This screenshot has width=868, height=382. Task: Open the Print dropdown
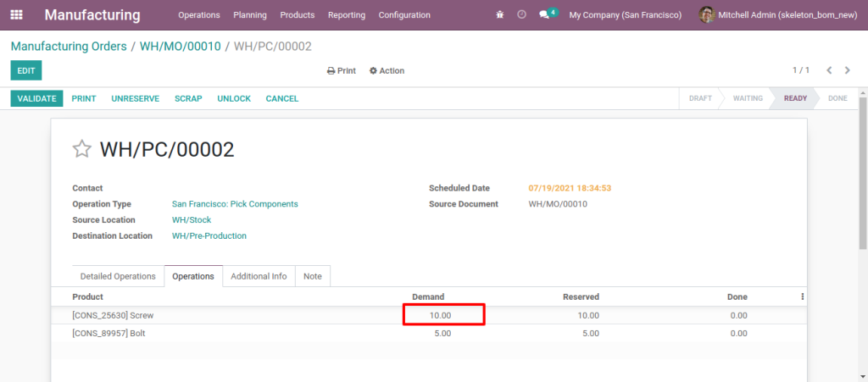point(342,71)
